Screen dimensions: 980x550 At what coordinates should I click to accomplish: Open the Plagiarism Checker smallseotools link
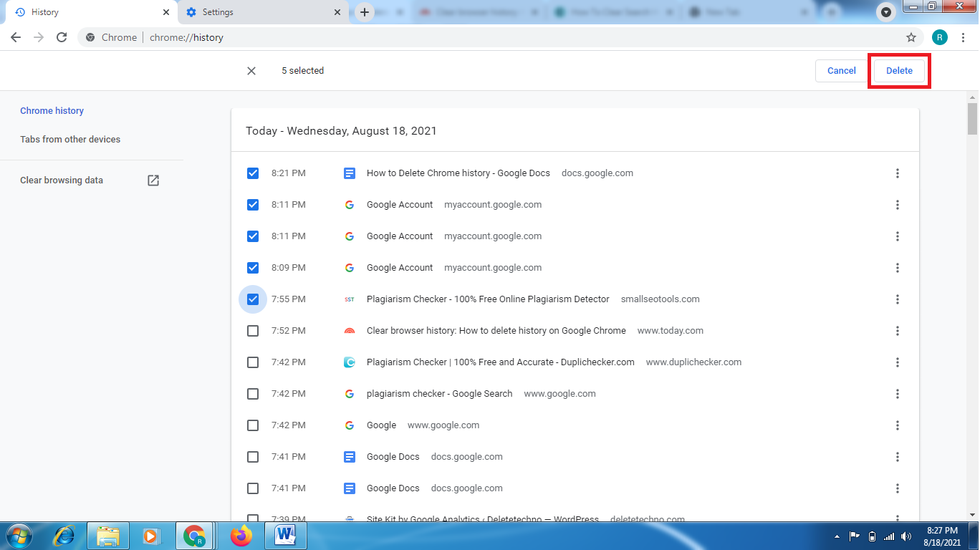488,299
